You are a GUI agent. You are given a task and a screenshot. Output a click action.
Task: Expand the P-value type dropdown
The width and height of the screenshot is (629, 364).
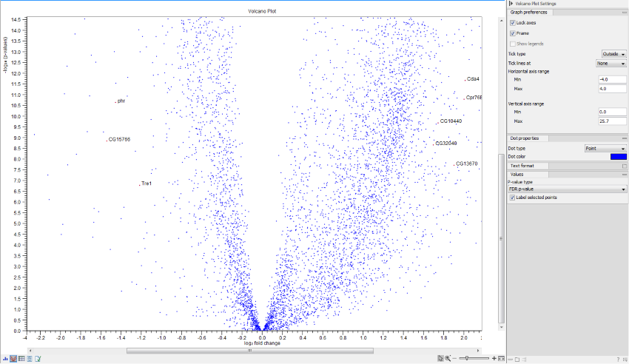[566, 189]
